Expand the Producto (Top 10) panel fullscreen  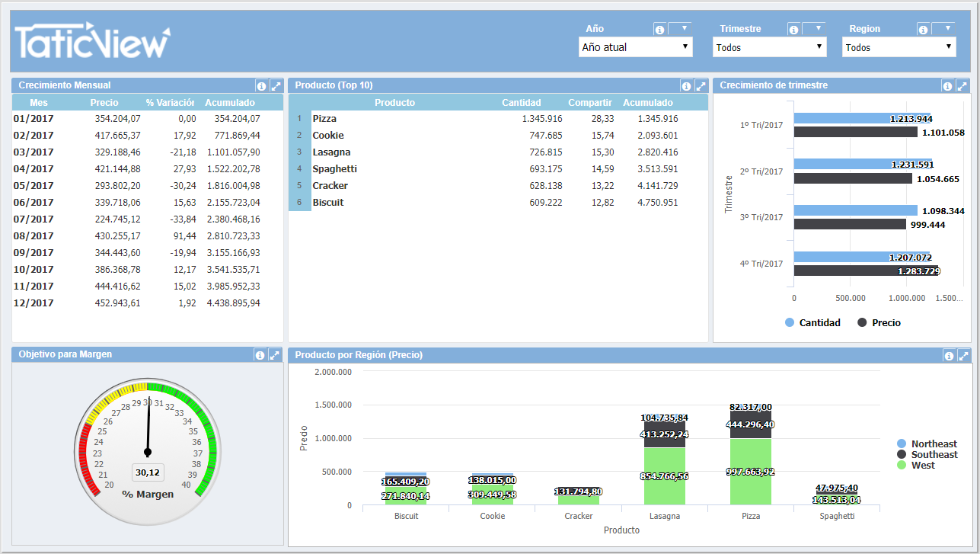[x=701, y=86]
